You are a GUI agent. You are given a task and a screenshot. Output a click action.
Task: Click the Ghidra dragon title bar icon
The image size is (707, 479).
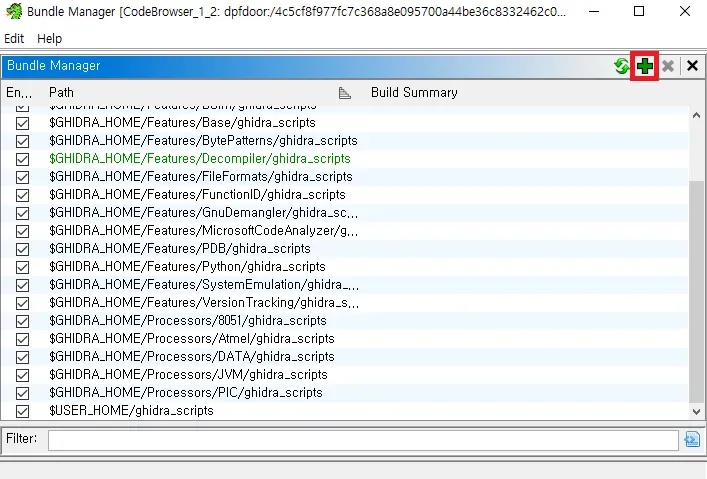pyautogui.click(x=14, y=11)
